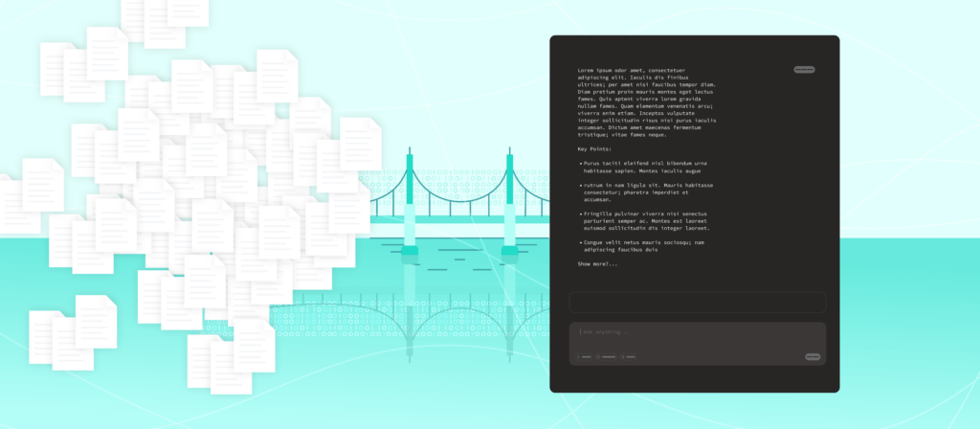Select the 'Key Points:' heading
This screenshot has height=429, width=980.
pos(595,148)
